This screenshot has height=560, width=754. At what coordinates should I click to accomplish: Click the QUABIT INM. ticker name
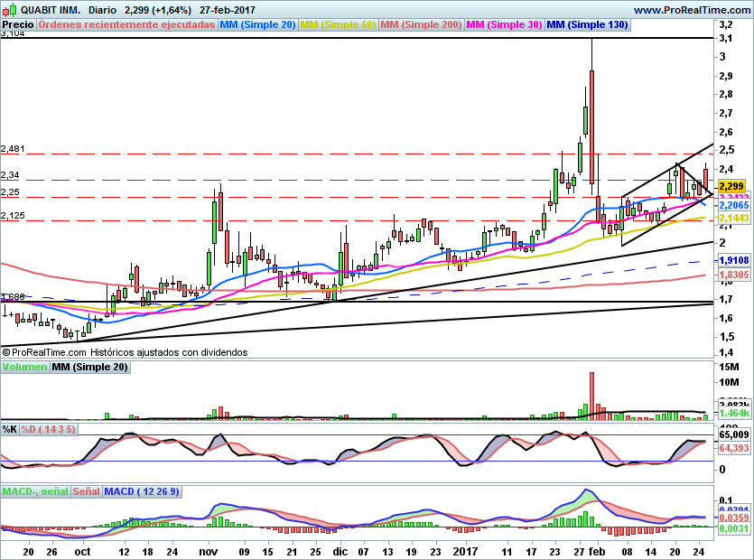(51, 10)
